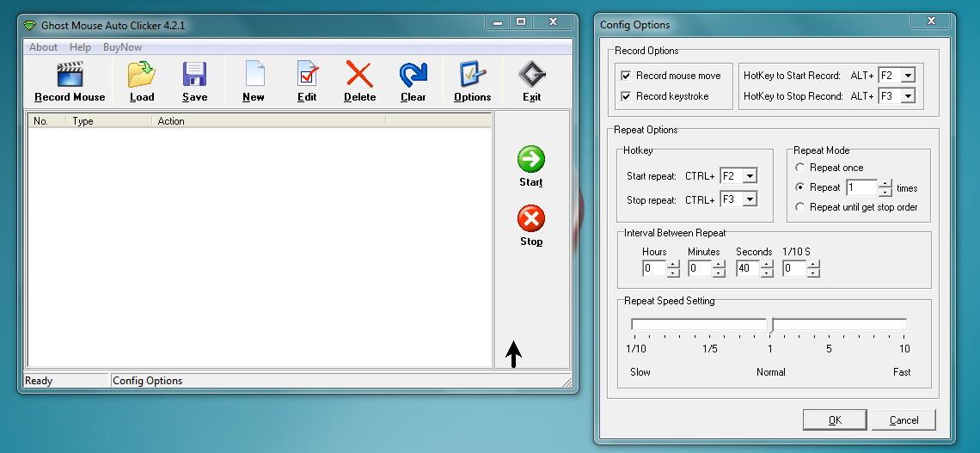Image resolution: width=980 pixels, height=453 pixels.
Task: Click the green Start arrow button
Action: pos(531,159)
